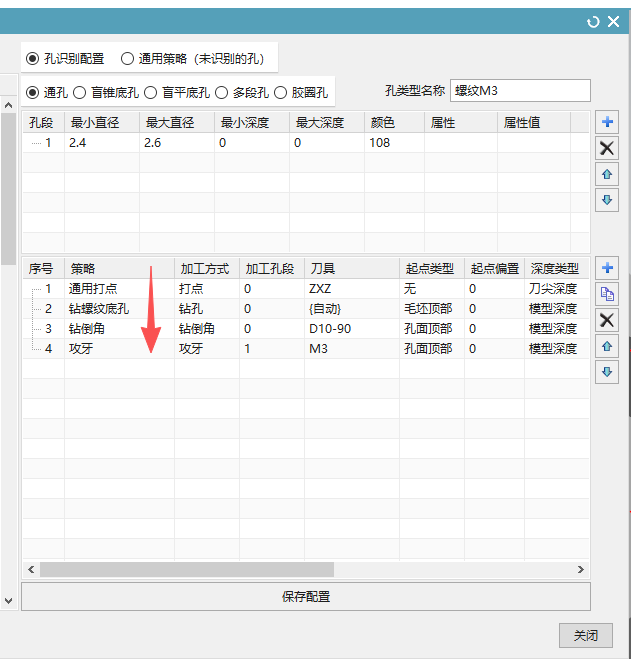Delete hole segment with X icon beside upper table
Viewport: 631px width, 659px height.
pos(607,148)
